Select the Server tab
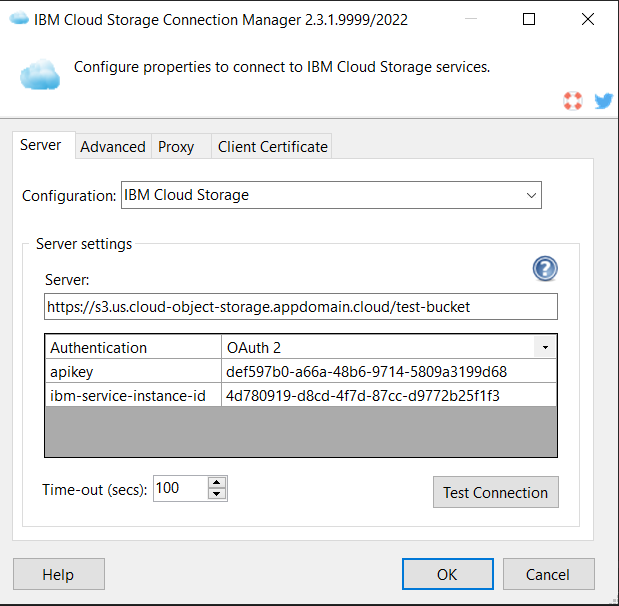This screenshot has width=619, height=606. (x=41, y=145)
